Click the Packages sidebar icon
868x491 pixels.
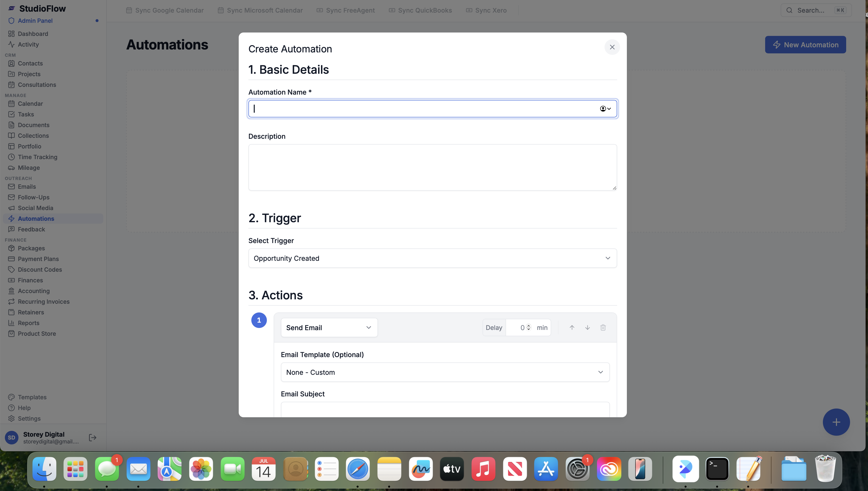tap(11, 248)
